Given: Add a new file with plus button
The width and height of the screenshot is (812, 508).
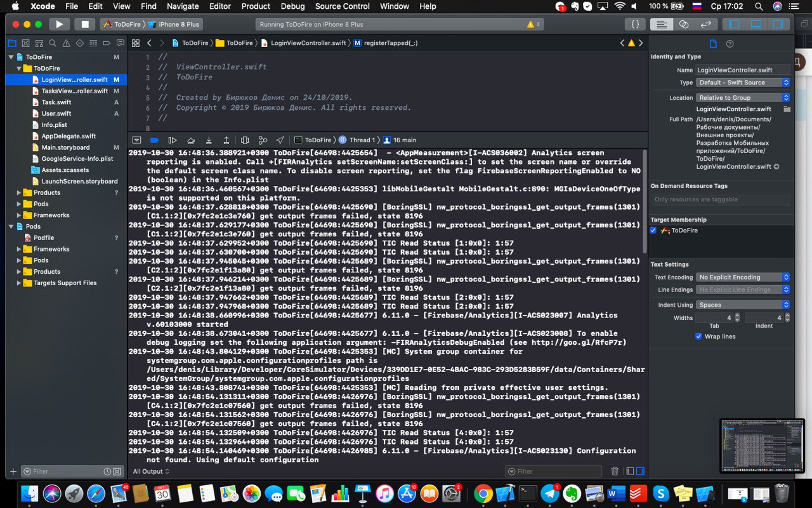Looking at the screenshot, I should click(x=13, y=472).
